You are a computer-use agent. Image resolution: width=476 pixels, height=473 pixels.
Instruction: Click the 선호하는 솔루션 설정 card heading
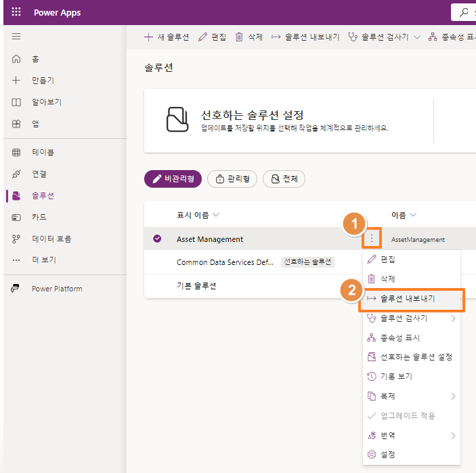point(253,115)
